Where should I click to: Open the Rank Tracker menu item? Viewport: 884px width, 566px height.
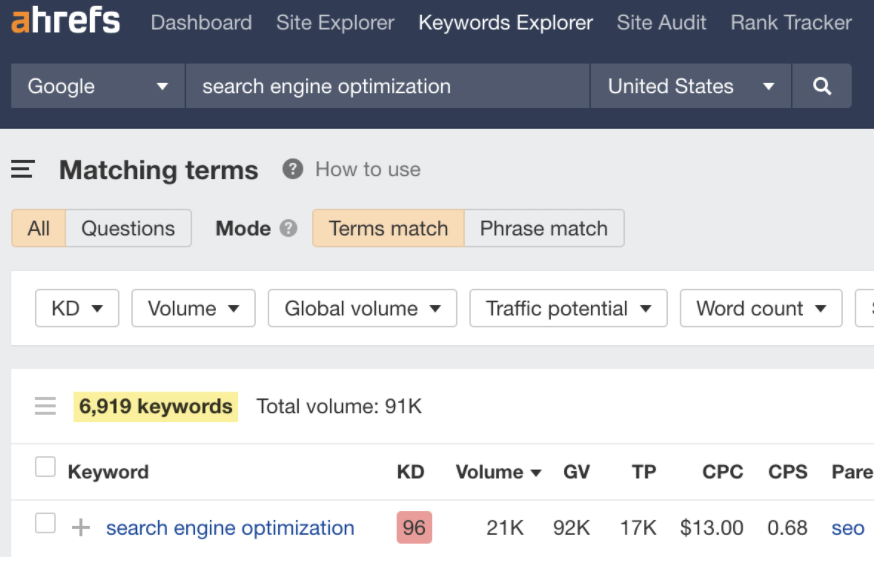(x=791, y=22)
